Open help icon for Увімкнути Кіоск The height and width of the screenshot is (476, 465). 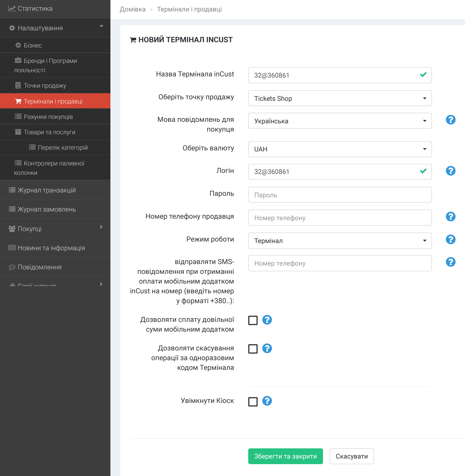[267, 401]
